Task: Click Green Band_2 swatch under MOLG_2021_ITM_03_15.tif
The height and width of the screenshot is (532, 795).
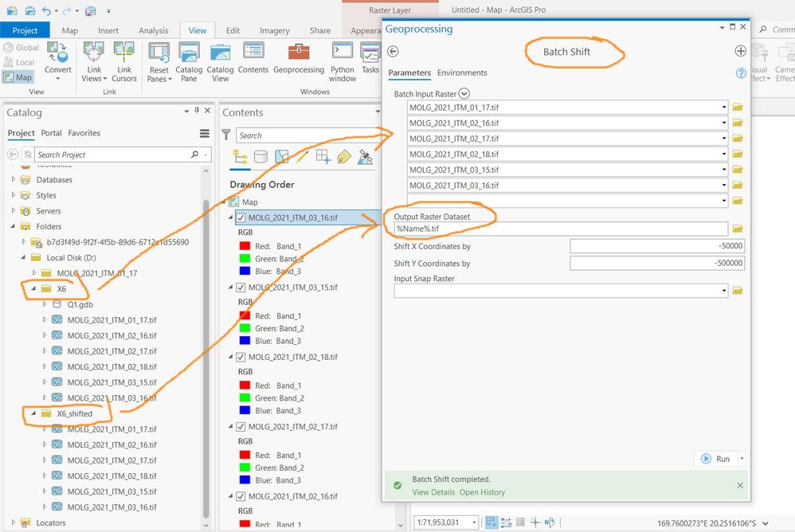Action: pyautogui.click(x=245, y=328)
